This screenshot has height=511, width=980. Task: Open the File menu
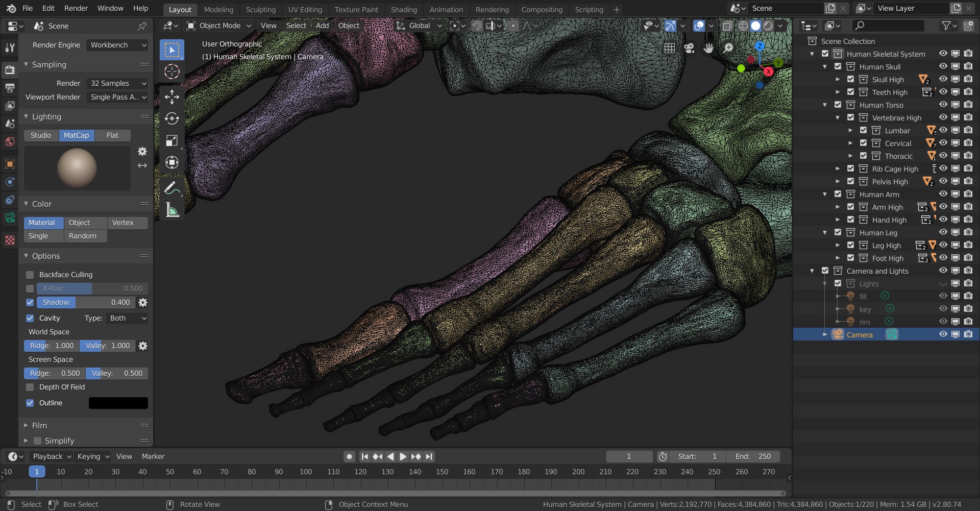[28, 8]
